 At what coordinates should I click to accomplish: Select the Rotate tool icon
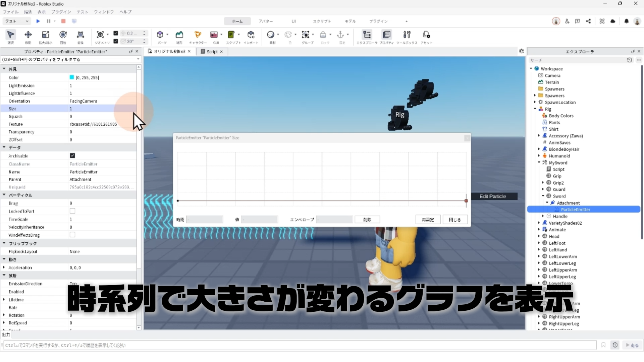[63, 35]
